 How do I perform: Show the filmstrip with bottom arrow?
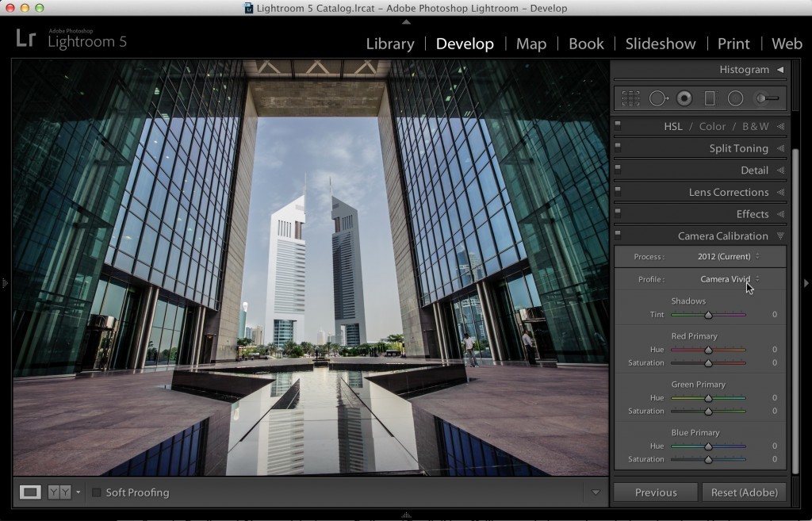(406, 515)
